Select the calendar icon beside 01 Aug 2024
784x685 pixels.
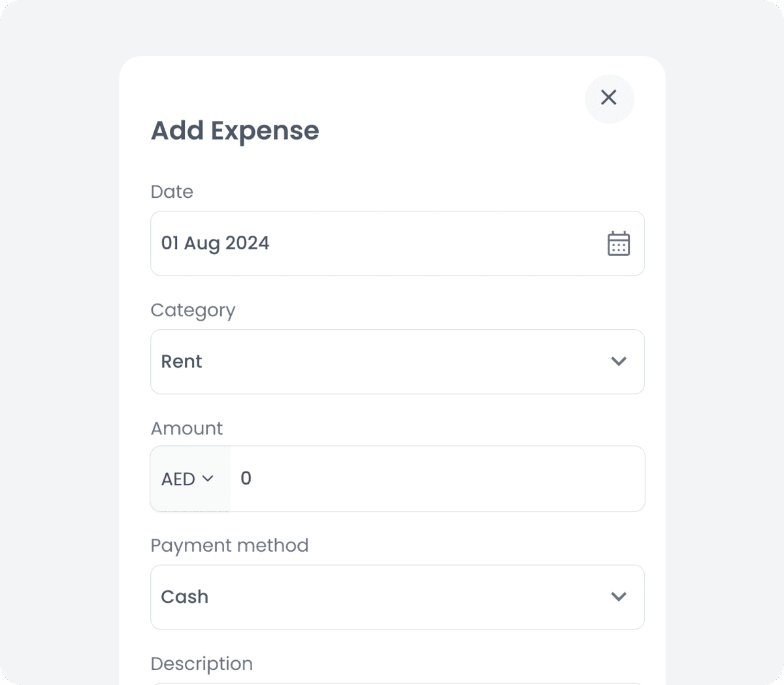click(618, 243)
